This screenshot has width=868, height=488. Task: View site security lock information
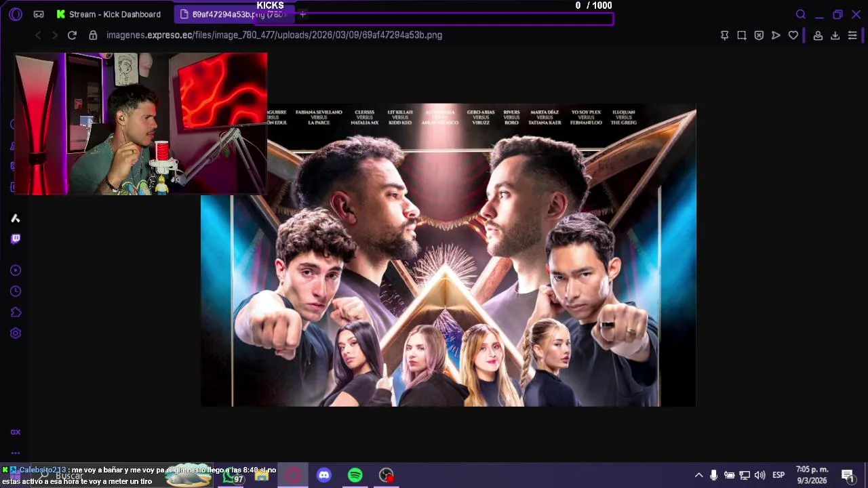click(x=93, y=35)
